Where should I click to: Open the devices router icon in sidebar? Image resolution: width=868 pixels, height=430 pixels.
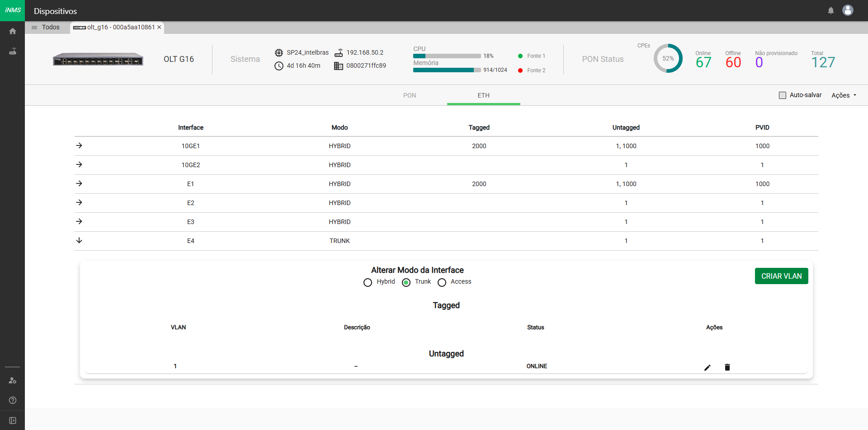pyautogui.click(x=13, y=51)
